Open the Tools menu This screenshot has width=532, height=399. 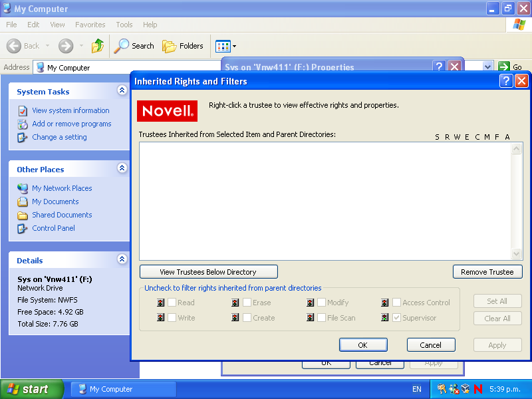pos(124,25)
